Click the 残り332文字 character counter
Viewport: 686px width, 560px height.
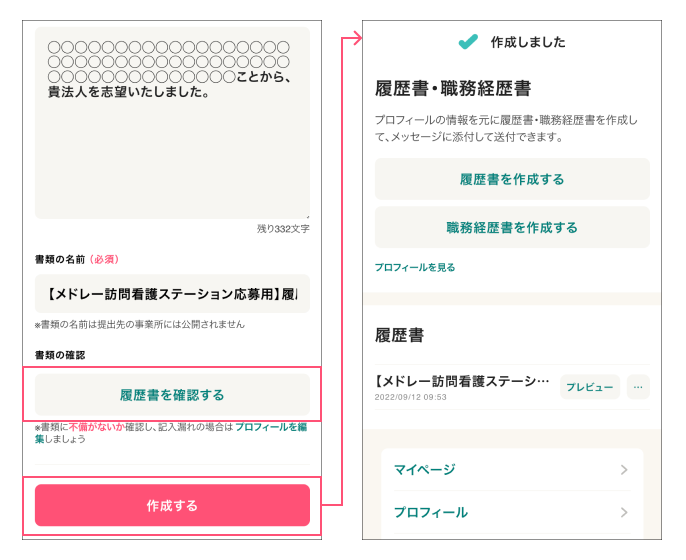coord(283,228)
